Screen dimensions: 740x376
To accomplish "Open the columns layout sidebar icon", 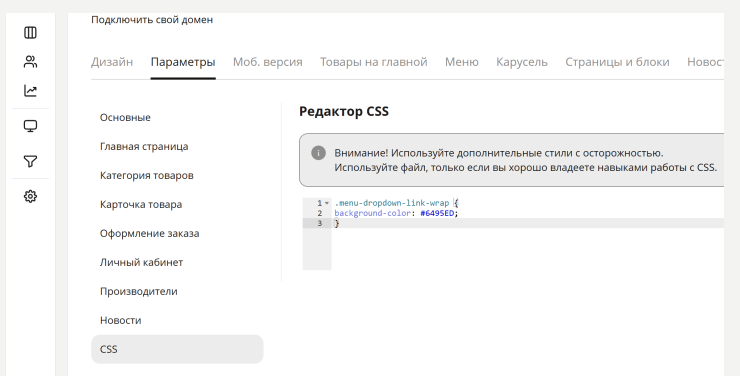I will [x=30, y=33].
